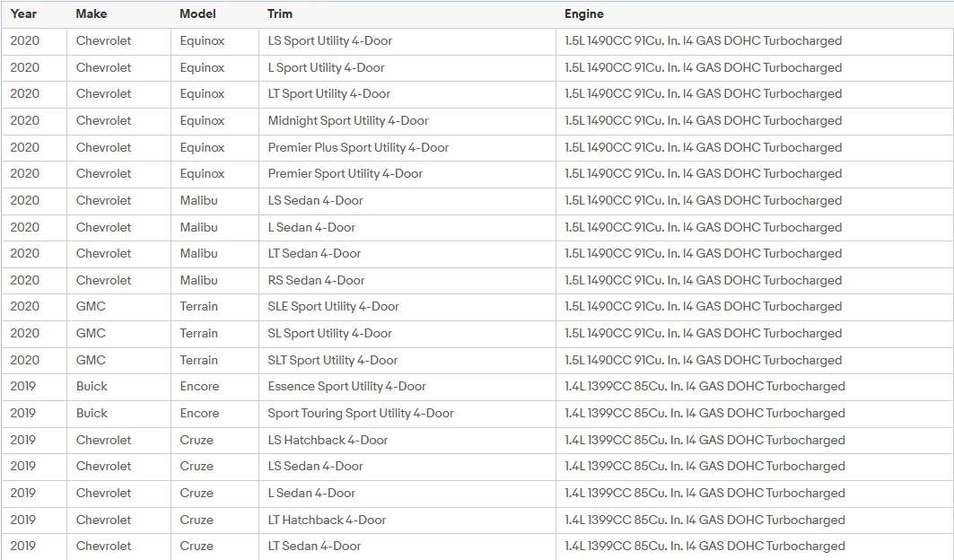Screen dimensions: 954x560
Task: Select the 'LT Hatchback 4-Door' trim cell
Action: point(407,520)
